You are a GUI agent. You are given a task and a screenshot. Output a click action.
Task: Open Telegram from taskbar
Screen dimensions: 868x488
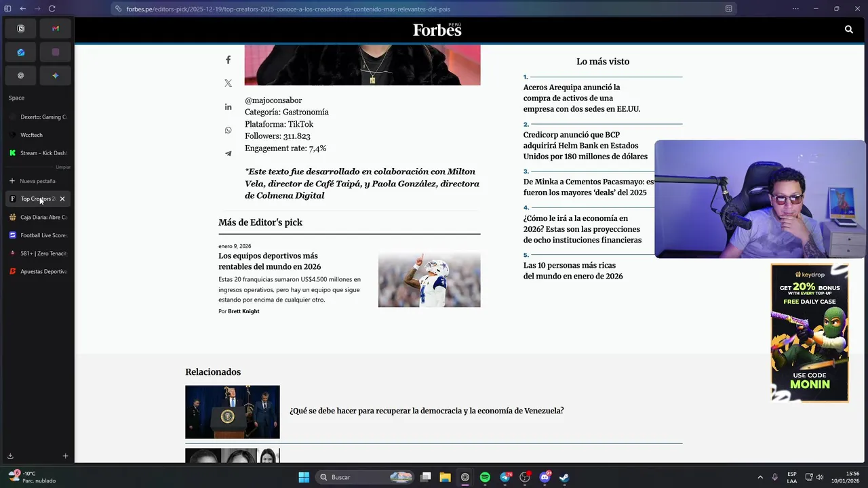point(505,477)
